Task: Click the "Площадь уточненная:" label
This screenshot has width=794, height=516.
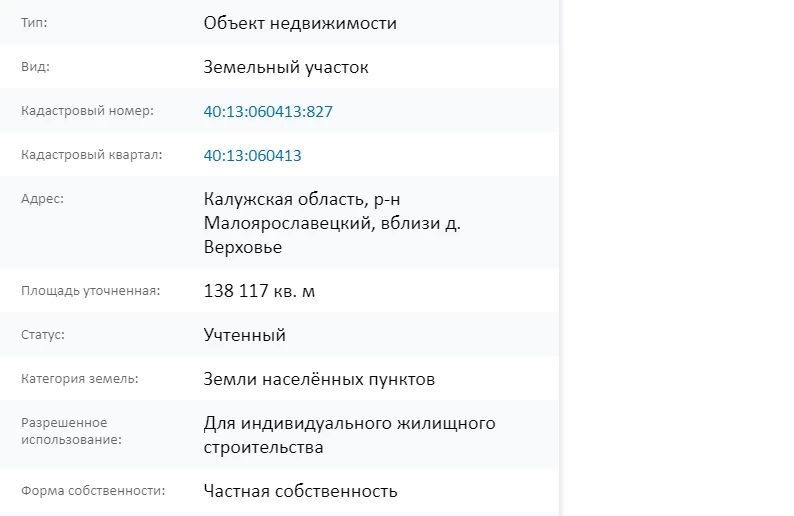Action: 91,291
